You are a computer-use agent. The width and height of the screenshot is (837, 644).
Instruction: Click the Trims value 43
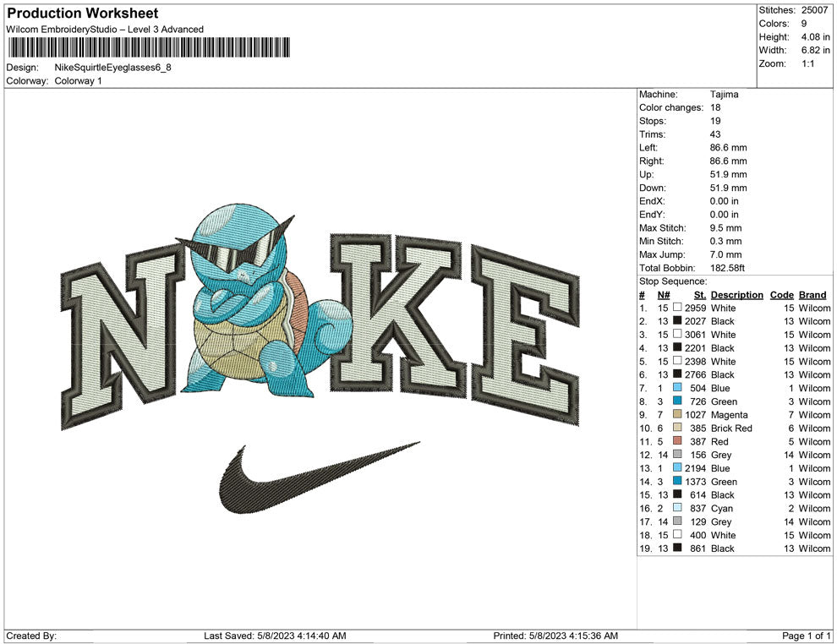tap(715, 134)
